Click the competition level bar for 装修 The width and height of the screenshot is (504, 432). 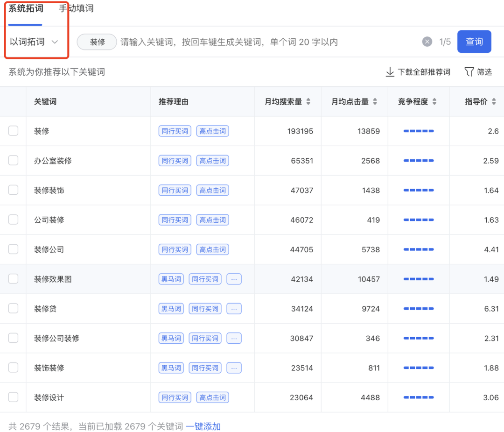(x=419, y=131)
